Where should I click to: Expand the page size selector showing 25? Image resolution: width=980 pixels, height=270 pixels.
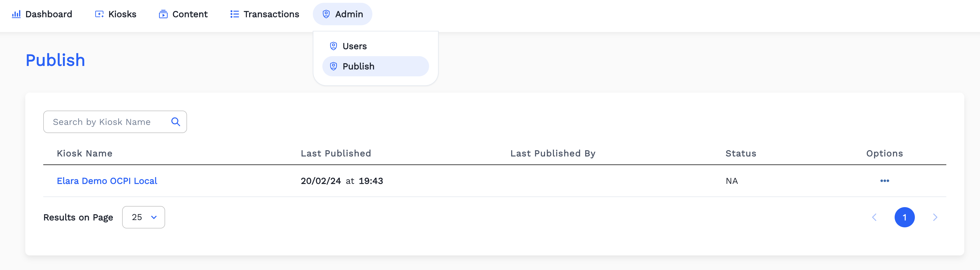(143, 217)
